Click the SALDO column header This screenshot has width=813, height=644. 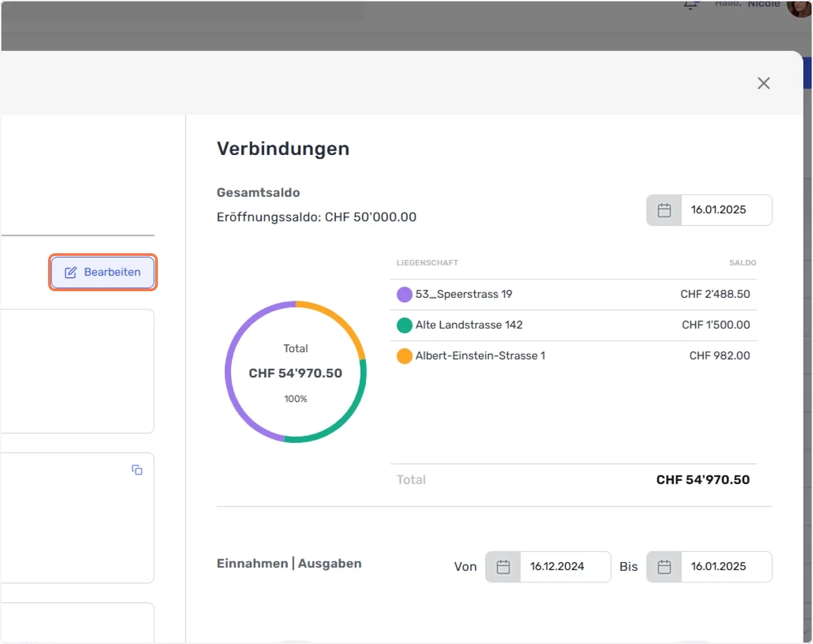[743, 263]
